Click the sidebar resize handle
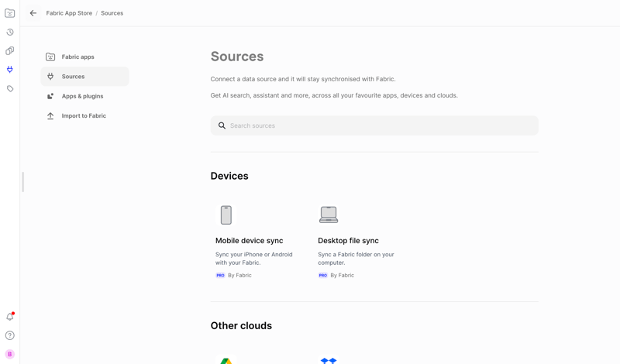620x364 pixels. pos(23,182)
